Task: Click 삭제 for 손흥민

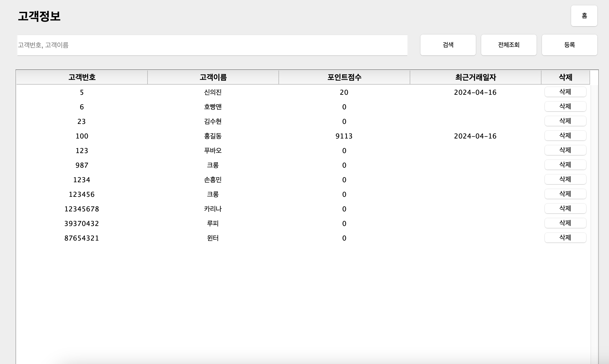Action: [x=565, y=179]
